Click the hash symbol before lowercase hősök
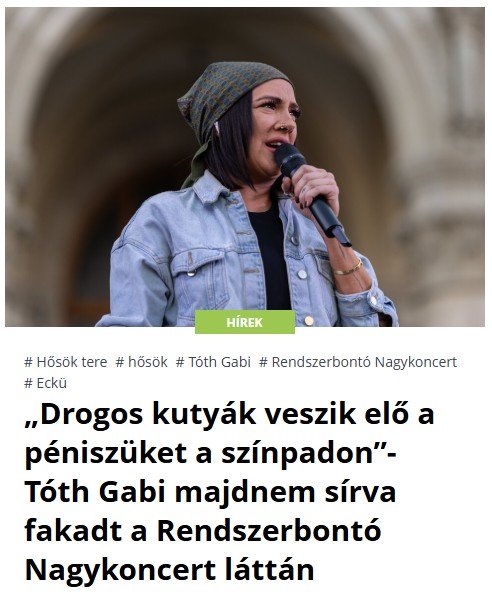 [120, 362]
